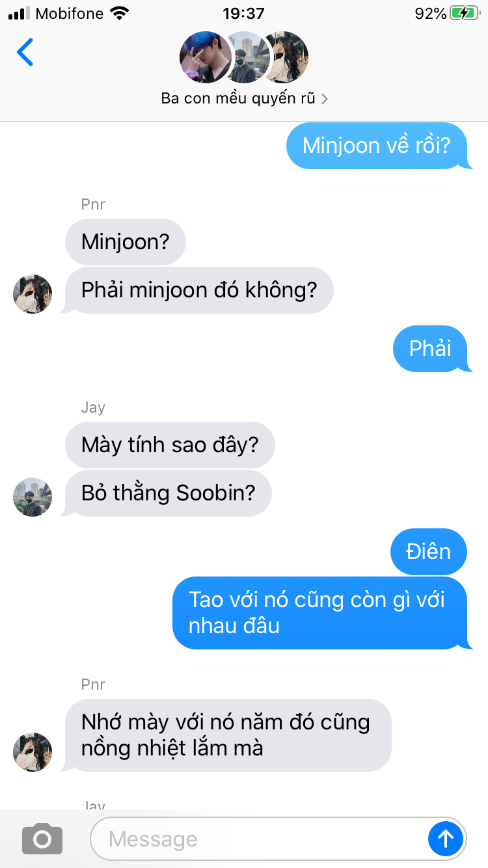Tap the Wi-Fi icon in status bar
This screenshot has width=488, height=868.
pos(119,13)
